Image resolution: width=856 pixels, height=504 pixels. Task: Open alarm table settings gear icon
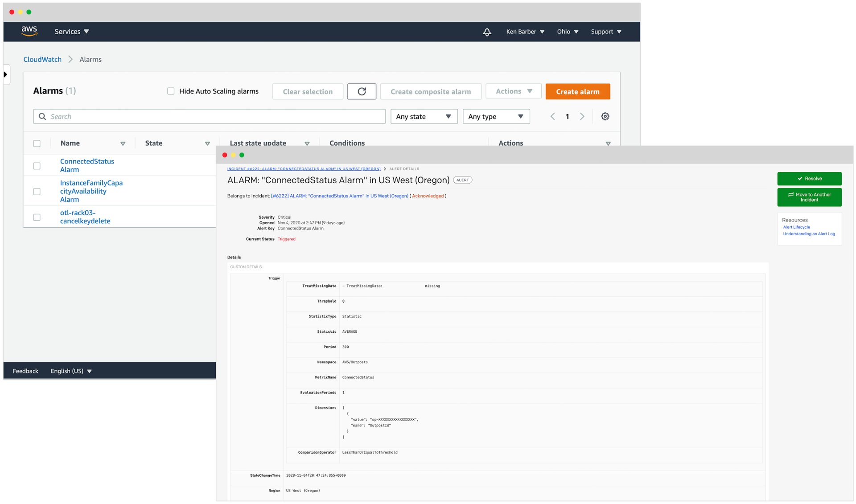tap(605, 116)
